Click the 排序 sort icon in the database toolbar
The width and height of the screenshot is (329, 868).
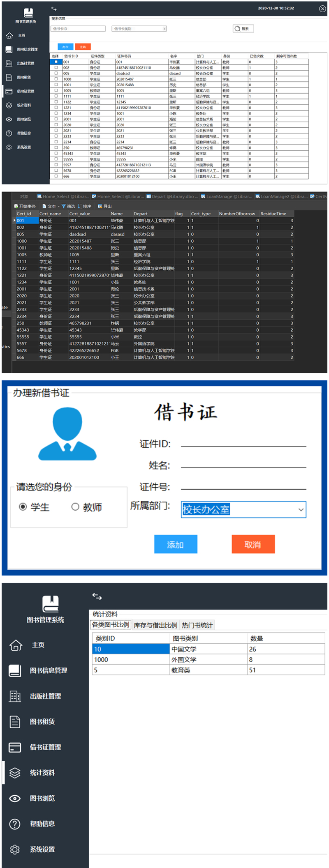click(80, 206)
